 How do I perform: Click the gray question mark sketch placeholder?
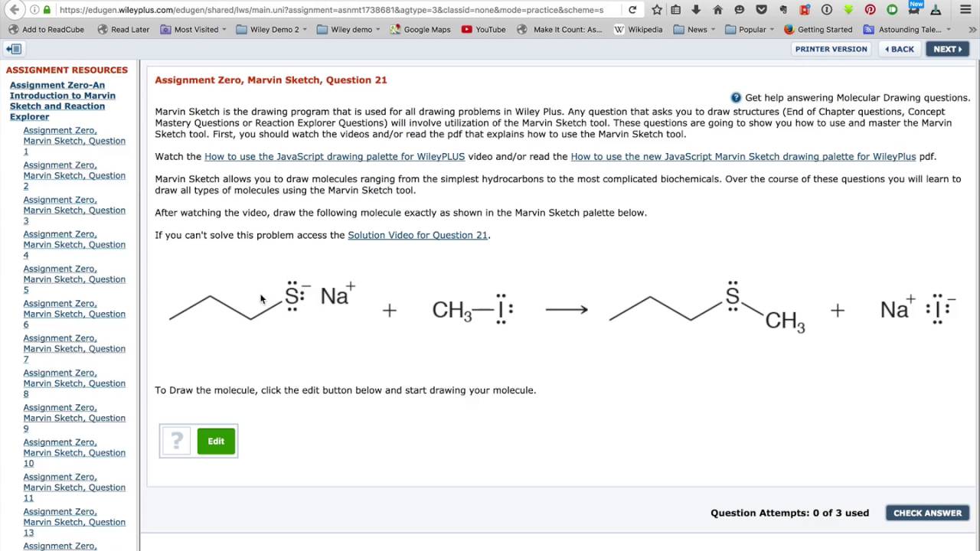[x=177, y=441]
